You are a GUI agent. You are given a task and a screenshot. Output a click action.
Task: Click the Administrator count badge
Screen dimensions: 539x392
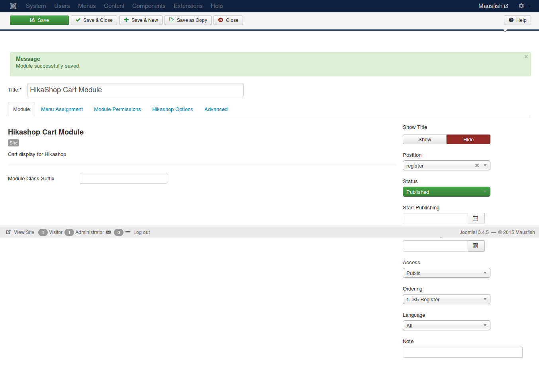(69, 232)
